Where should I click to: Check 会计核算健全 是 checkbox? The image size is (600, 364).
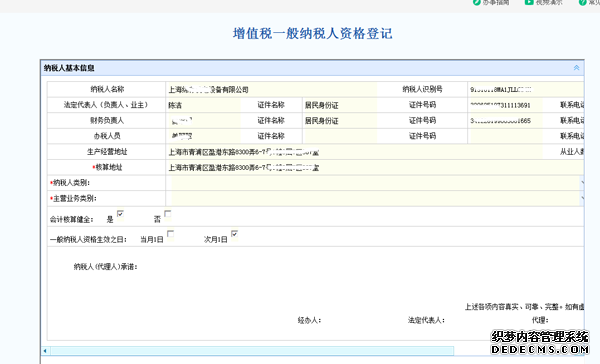[x=120, y=214]
